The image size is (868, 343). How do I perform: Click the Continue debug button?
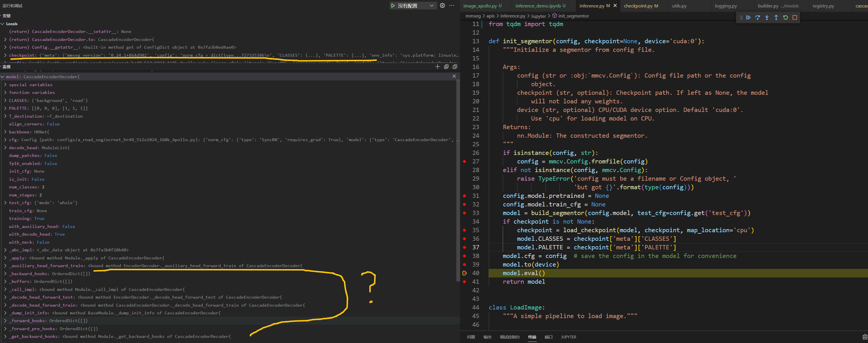[x=748, y=17]
